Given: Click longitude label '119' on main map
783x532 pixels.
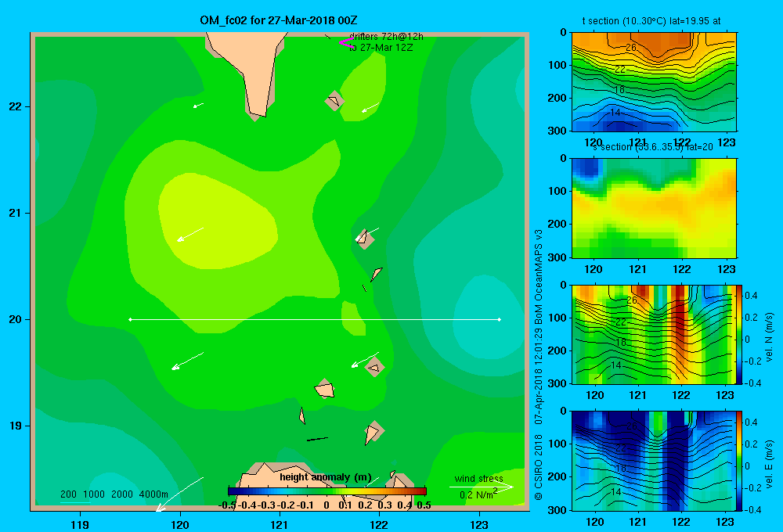Looking at the screenshot, I should click(x=80, y=525).
